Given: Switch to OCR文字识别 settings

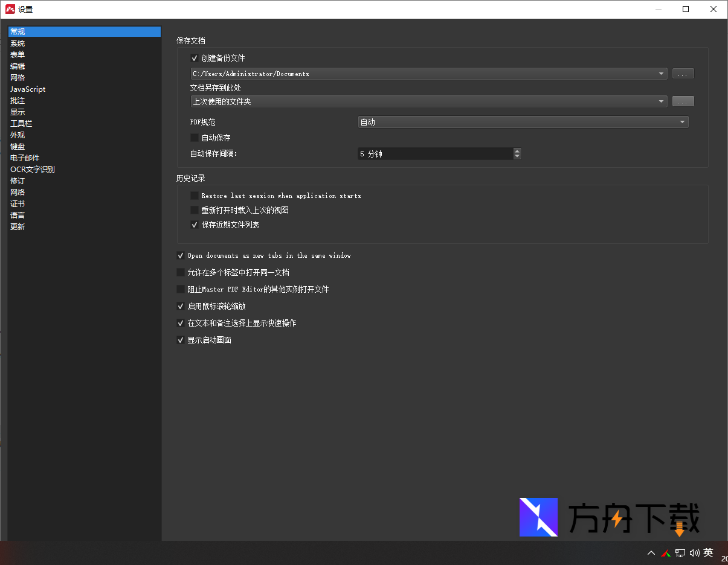Looking at the screenshot, I should (x=33, y=169).
